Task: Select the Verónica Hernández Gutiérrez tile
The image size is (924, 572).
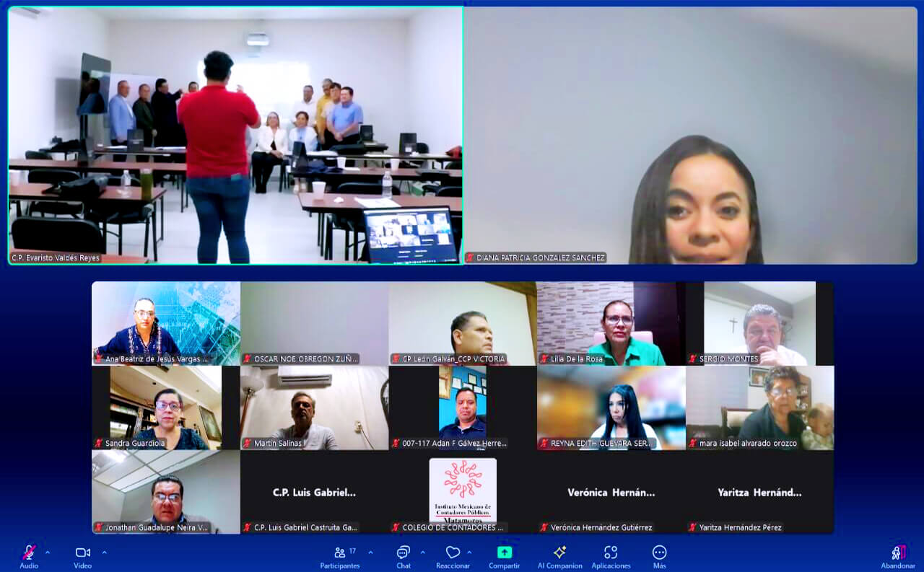Action: click(611, 492)
